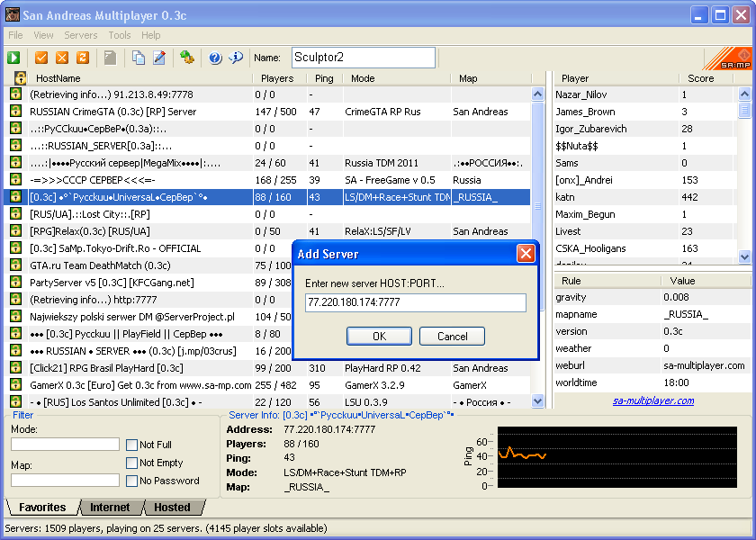Click the worldtime rule row

point(652,382)
